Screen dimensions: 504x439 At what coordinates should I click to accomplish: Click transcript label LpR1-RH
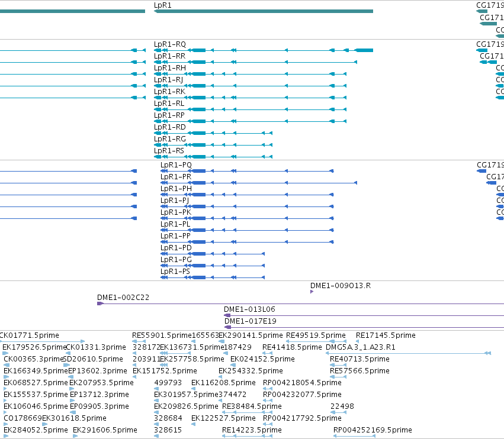170,68
